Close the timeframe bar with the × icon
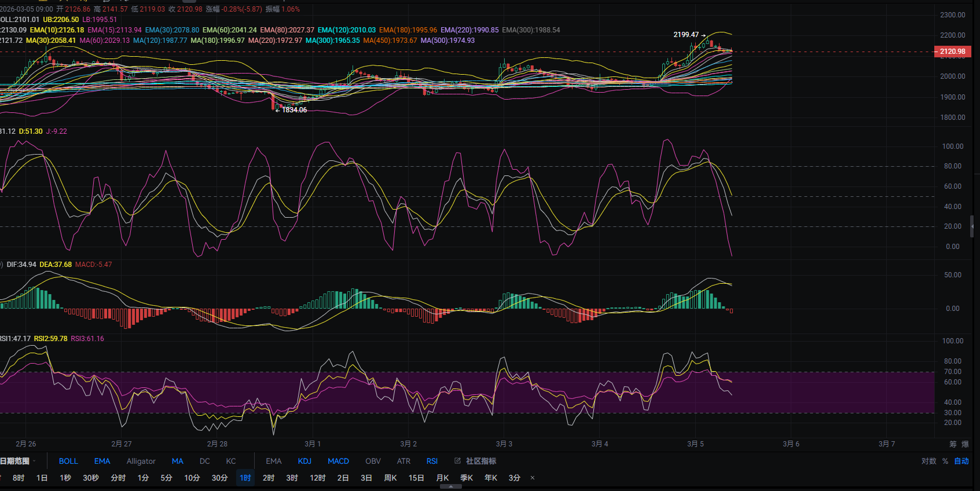This screenshot has height=491, width=980. 533,478
